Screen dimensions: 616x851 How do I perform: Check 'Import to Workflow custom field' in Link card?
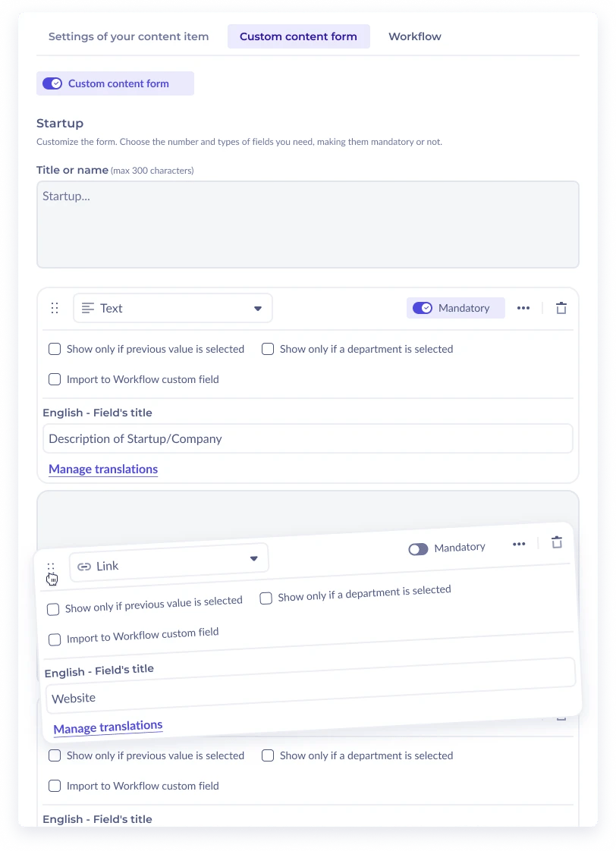55,639
